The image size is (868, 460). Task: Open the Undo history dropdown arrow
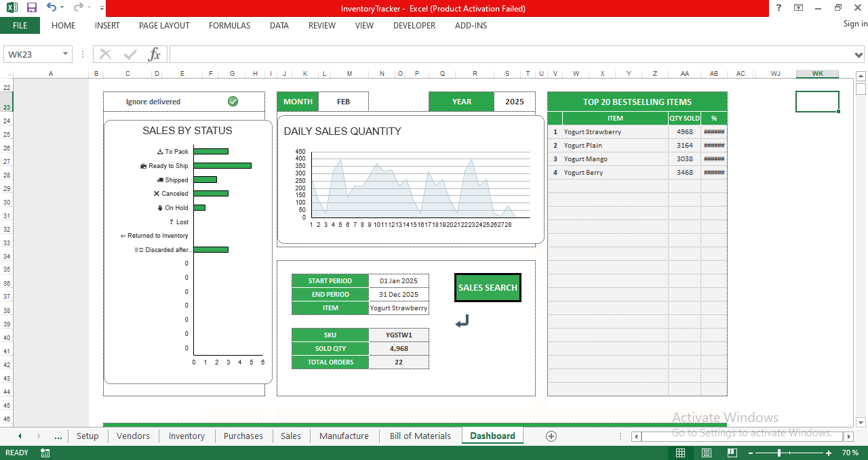click(x=62, y=8)
